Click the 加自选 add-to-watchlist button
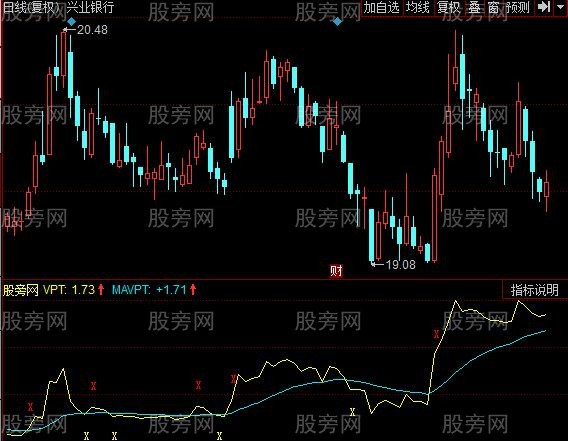 click(381, 7)
